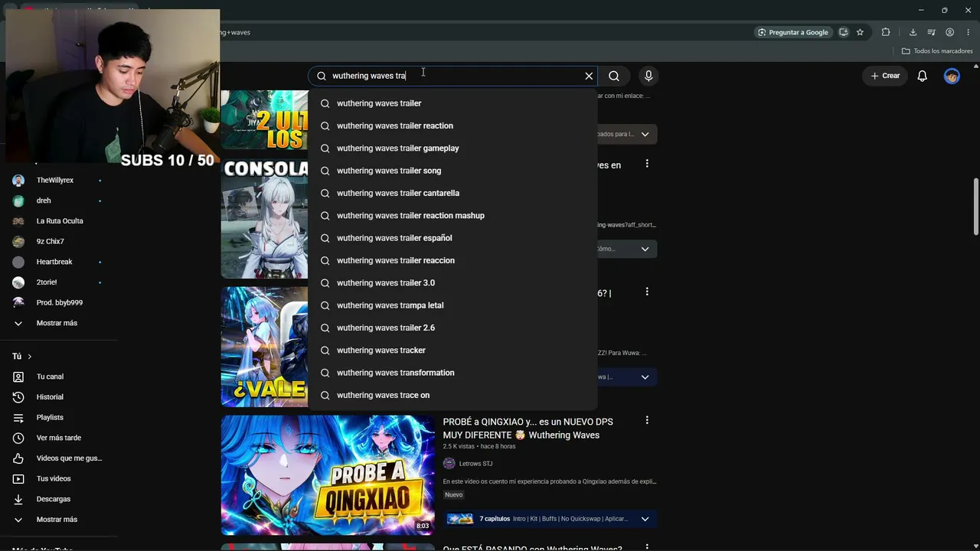
Task: Open the Chrome profile icon
Action: click(x=949, y=32)
